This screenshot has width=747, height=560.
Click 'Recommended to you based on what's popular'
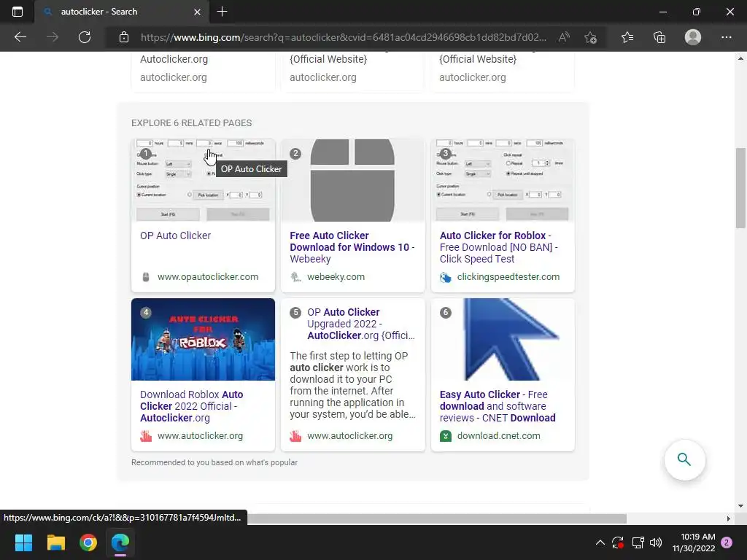point(214,462)
